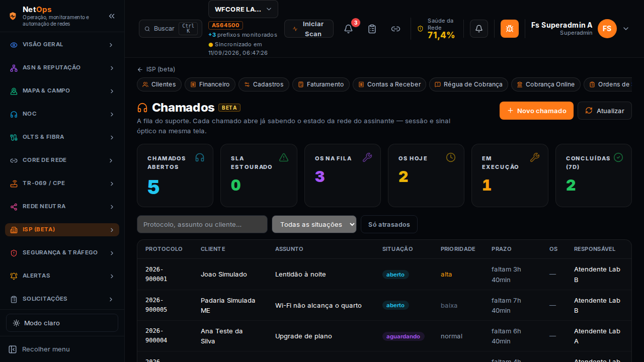Open the alert bell button near user
The width and height of the screenshot is (644, 362).
click(479, 29)
